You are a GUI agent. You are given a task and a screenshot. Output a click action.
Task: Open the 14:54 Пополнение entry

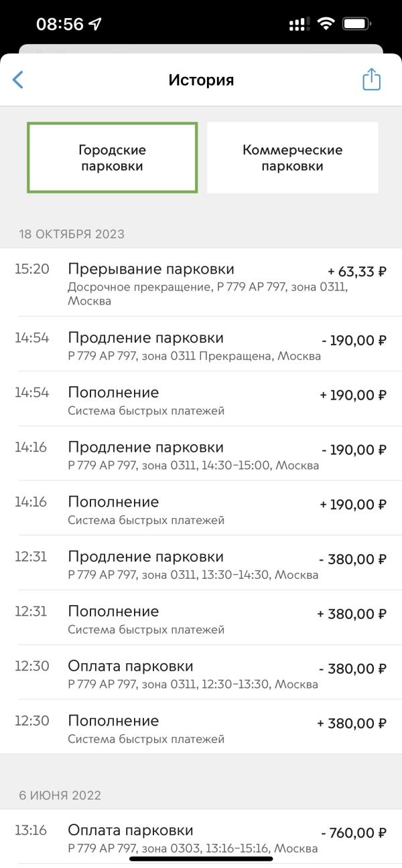coord(201,399)
